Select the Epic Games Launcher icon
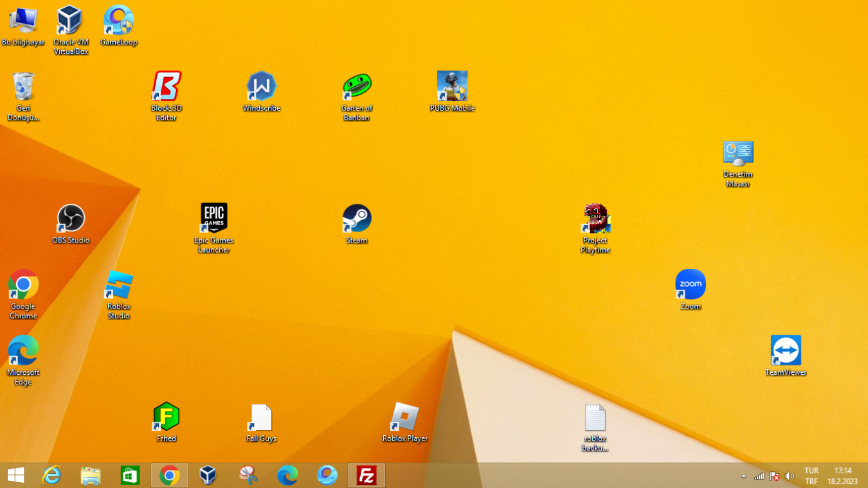The image size is (868, 488). [x=213, y=228]
